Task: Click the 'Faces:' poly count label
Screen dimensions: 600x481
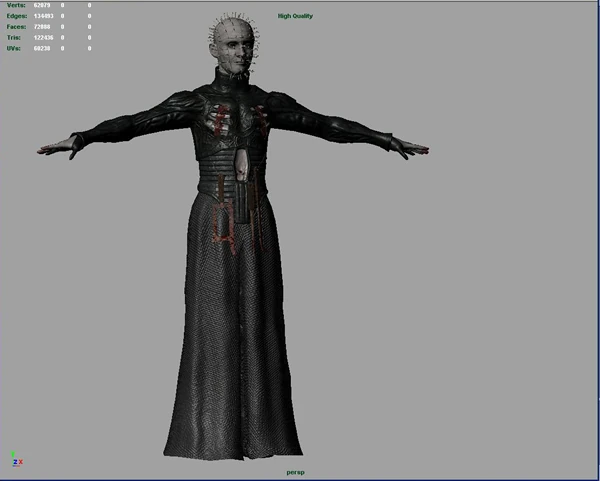Action: point(16,27)
